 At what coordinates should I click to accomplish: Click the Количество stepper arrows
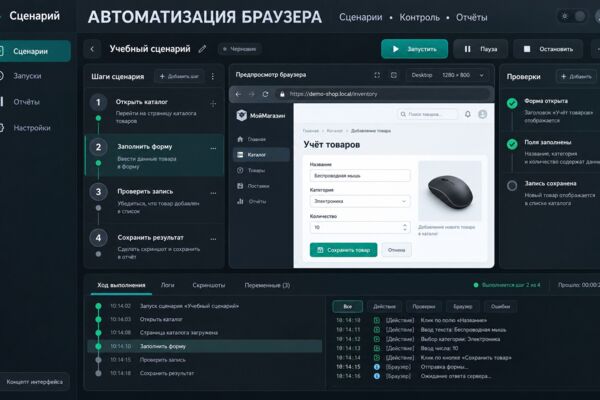pyautogui.click(x=404, y=227)
